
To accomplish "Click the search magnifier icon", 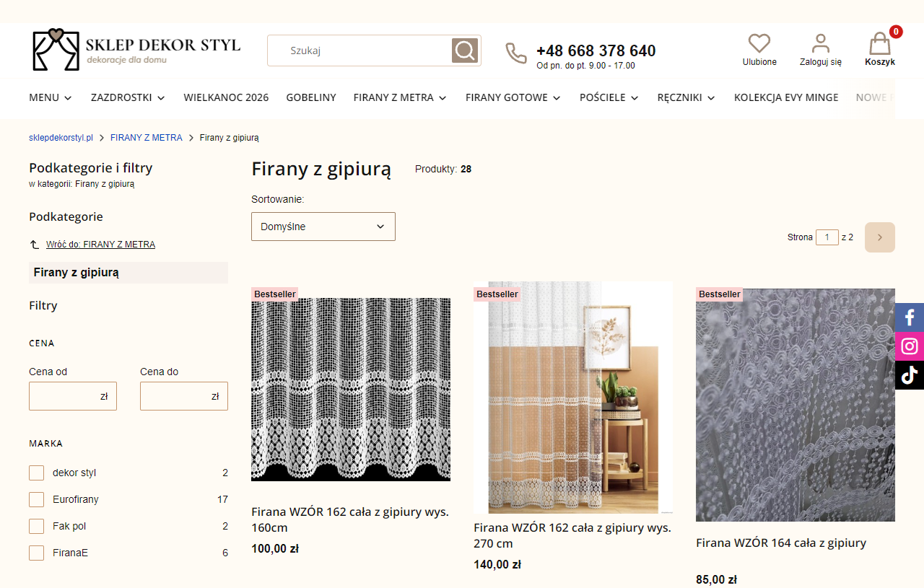I will (x=465, y=51).
